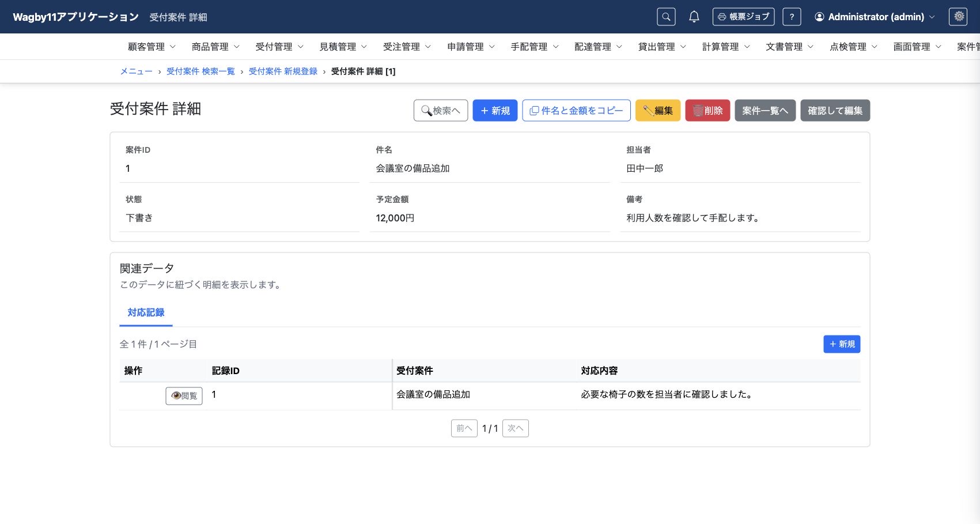
Task: Open the 計算管理 menu
Action: pyautogui.click(x=726, y=47)
